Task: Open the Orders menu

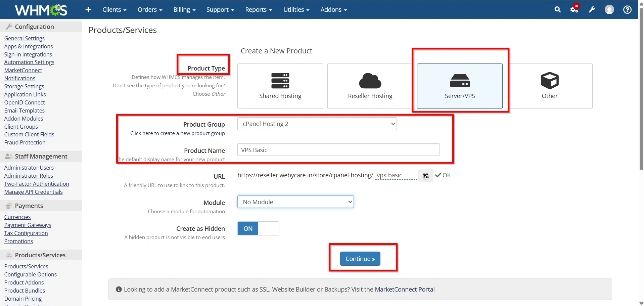Action: [150, 10]
